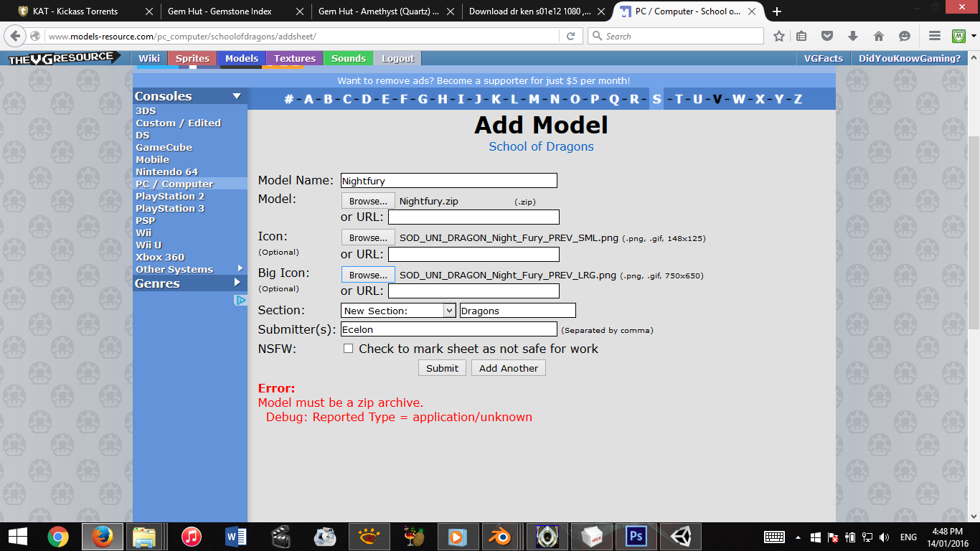Open the Wiki site tab
980x551 pixels.
click(x=149, y=59)
